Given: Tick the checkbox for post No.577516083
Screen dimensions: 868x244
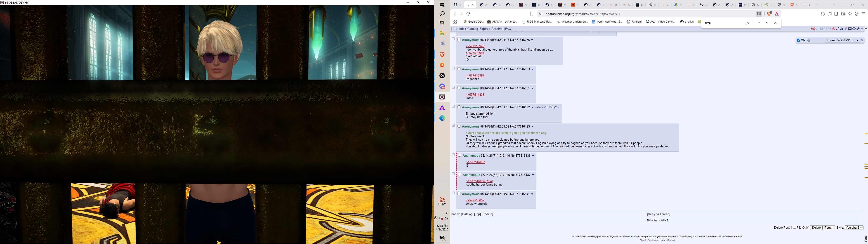Looking at the screenshot, I should (x=459, y=69).
